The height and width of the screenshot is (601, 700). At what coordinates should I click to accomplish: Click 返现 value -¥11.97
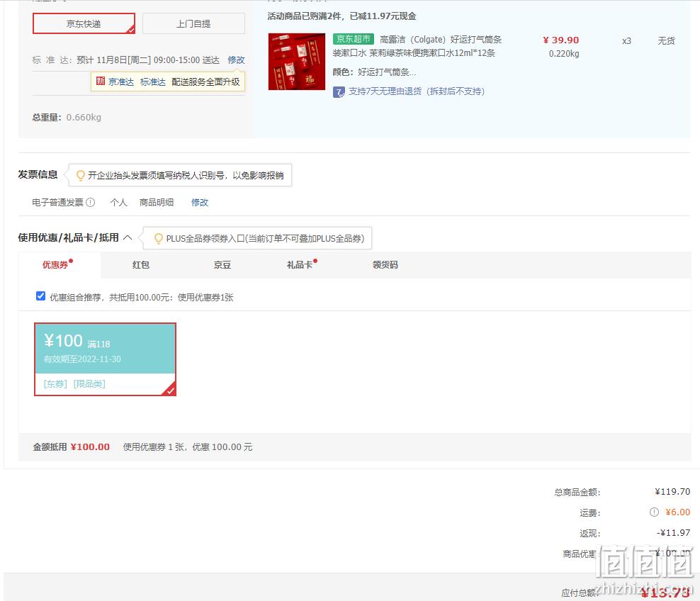[x=673, y=533]
